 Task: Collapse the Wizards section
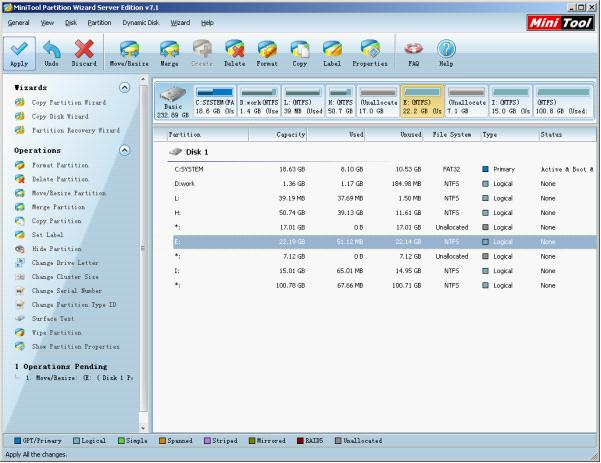[124, 88]
